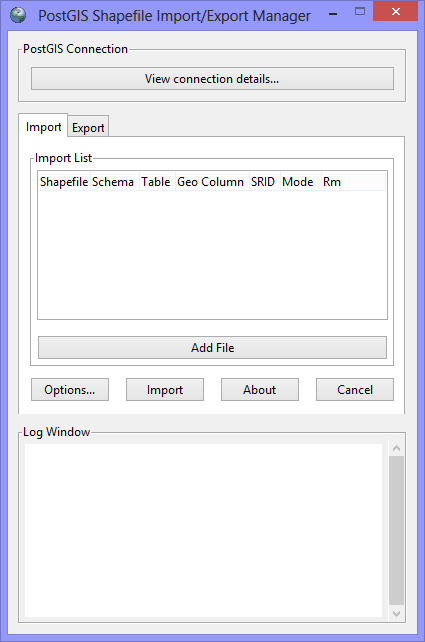
Task: Select the Shapefile column header
Action: 64,181
